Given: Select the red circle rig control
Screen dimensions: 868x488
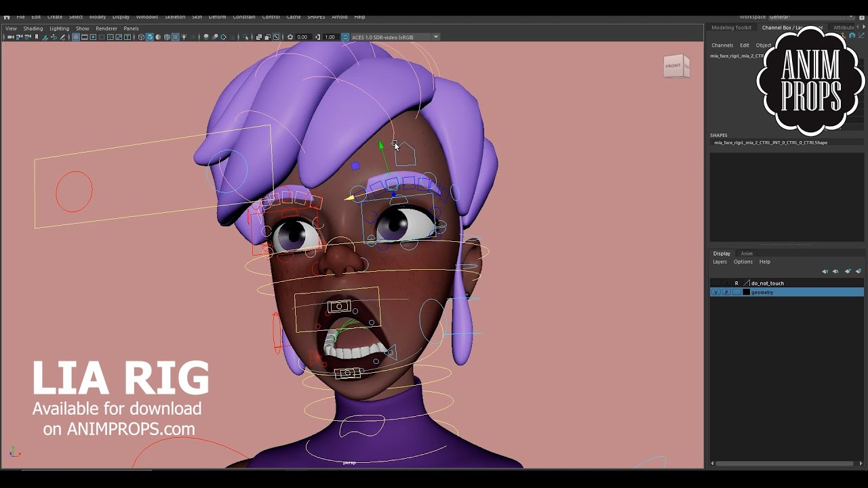Looking at the screenshot, I should 74,191.
